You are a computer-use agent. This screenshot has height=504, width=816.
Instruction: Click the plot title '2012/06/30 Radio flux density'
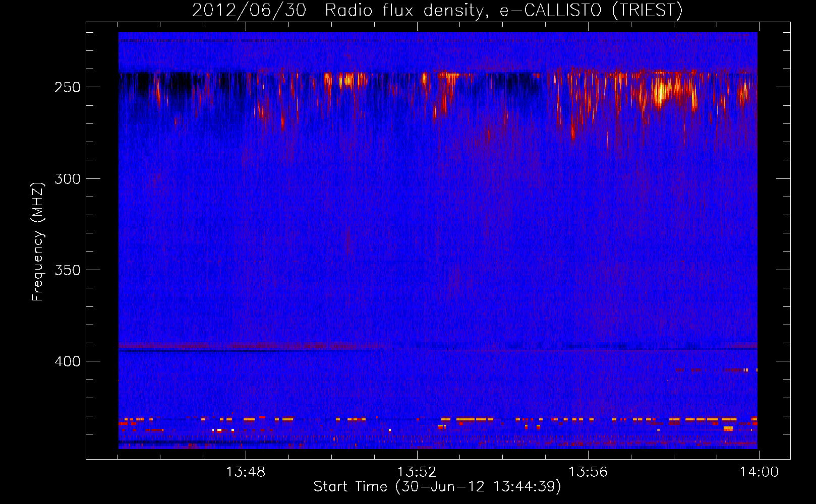437,10
